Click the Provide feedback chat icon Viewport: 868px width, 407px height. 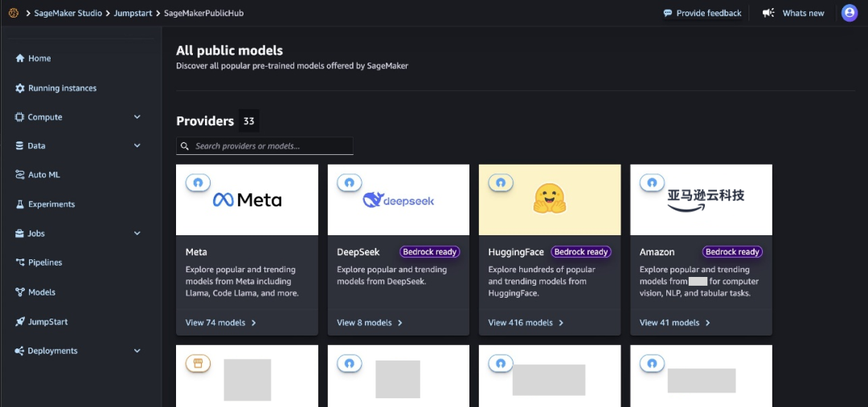click(668, 13)
